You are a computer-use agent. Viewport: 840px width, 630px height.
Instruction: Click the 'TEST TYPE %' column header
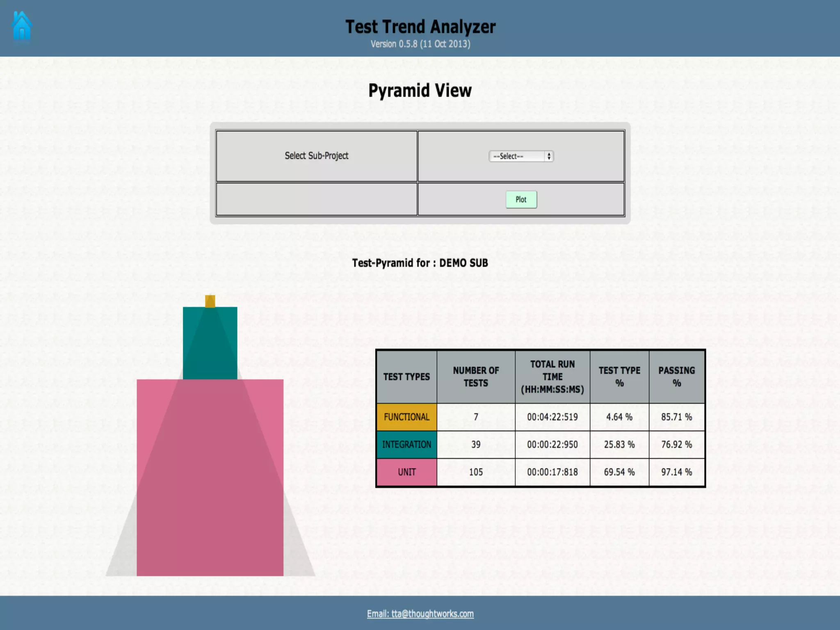click(619, 377)
